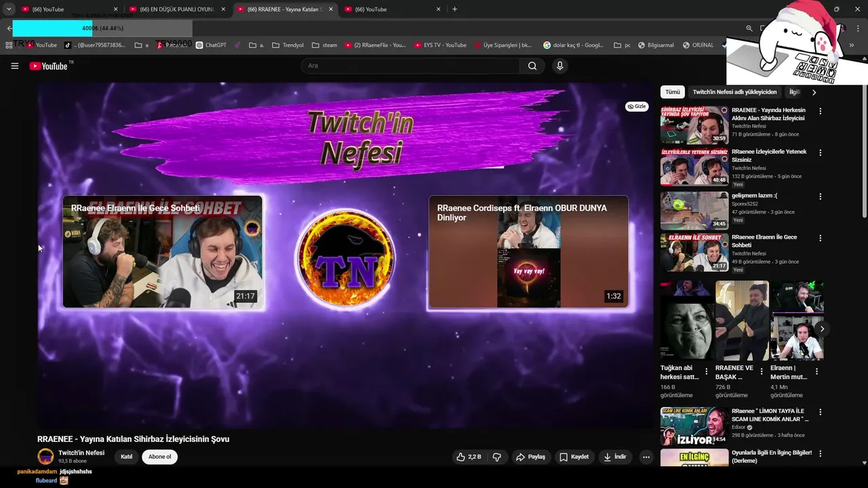This screenshot has width=868, height=488.
Task: Open the Twitch'in Nefesi channel name link
Action: [x=81, y=453]
